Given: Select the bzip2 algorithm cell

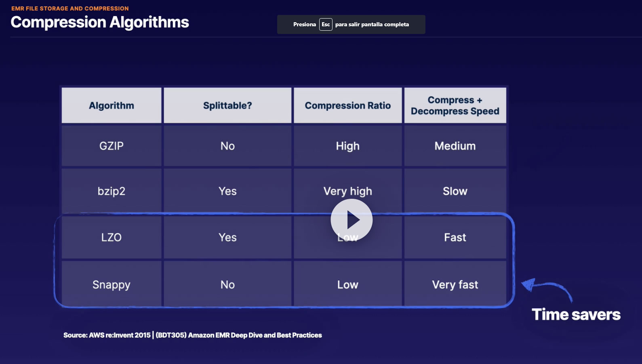Looking at the screenshot, I should (112, 191).
